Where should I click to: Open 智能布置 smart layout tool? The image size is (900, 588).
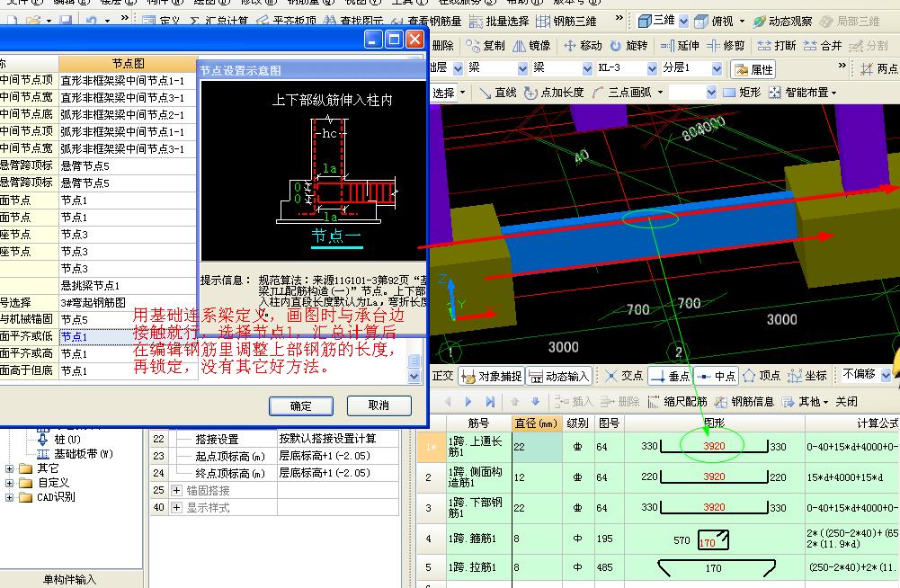click(802, 93)
